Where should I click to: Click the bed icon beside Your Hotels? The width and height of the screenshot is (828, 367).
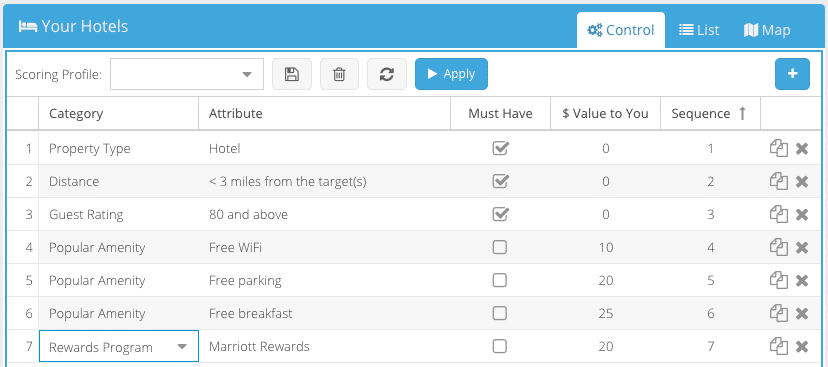tap(27, 26)
